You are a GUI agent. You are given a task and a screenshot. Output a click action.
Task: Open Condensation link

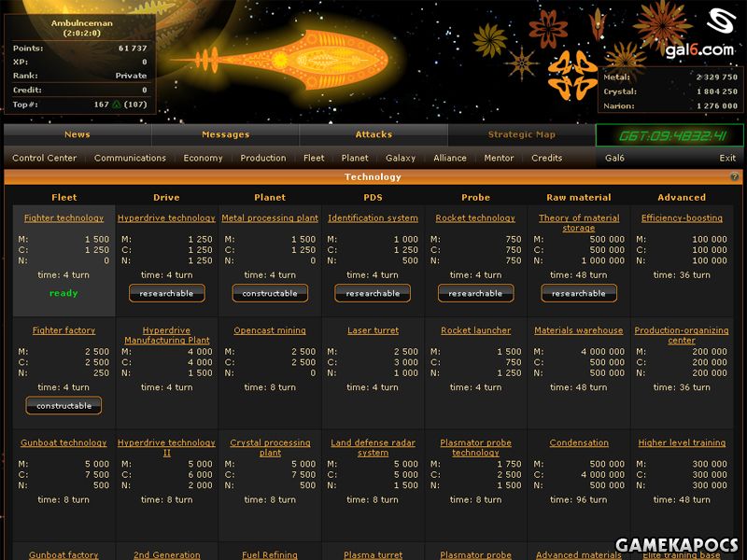tap(579, 442)
